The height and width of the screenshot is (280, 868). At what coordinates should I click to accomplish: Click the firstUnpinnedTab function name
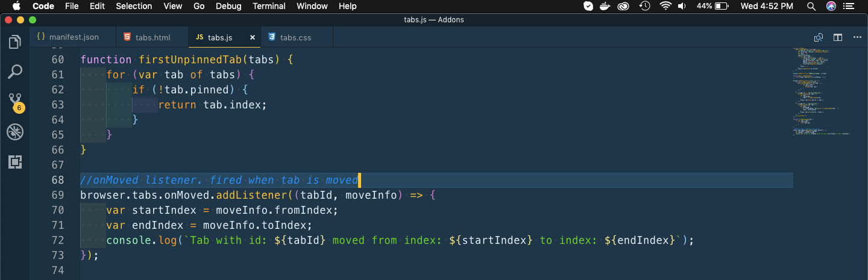pos(190,60)
